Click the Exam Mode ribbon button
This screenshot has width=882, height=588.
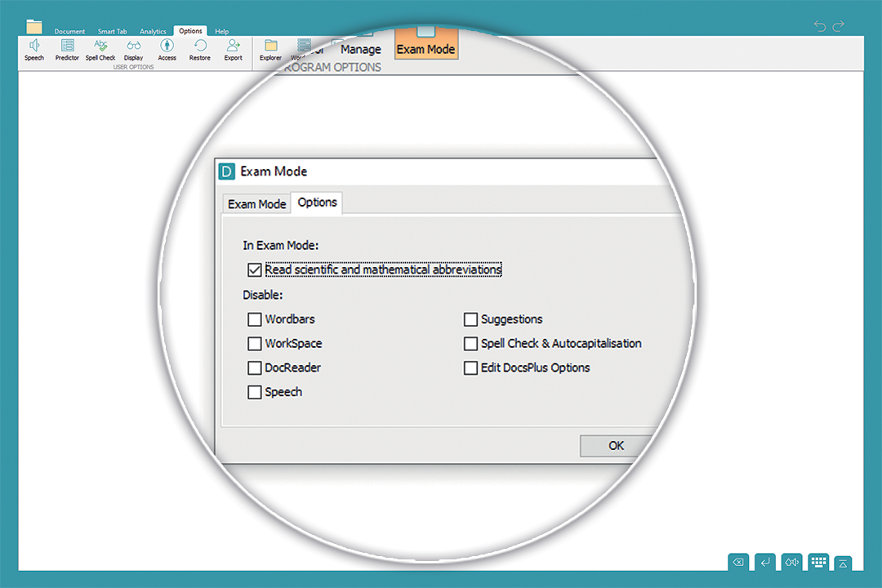pyautogui.click(x=425, y=45)
